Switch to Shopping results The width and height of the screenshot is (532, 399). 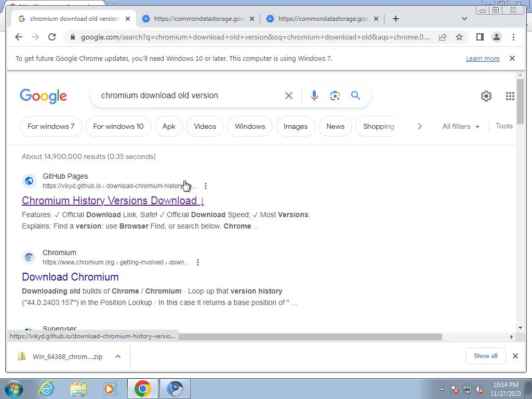coord(379,126)
